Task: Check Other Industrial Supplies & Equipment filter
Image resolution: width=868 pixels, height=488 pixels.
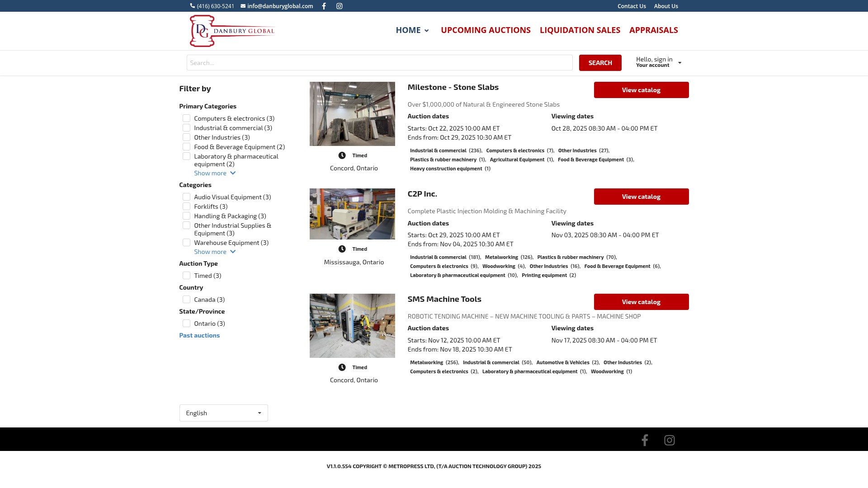Action: click(186, 225)
